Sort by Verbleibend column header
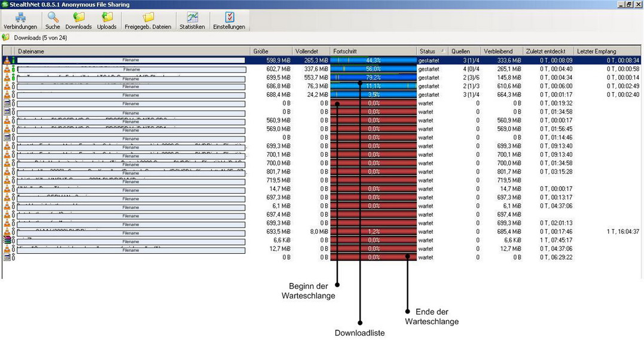Screen dimensions: 644x359 pos(502,51)
